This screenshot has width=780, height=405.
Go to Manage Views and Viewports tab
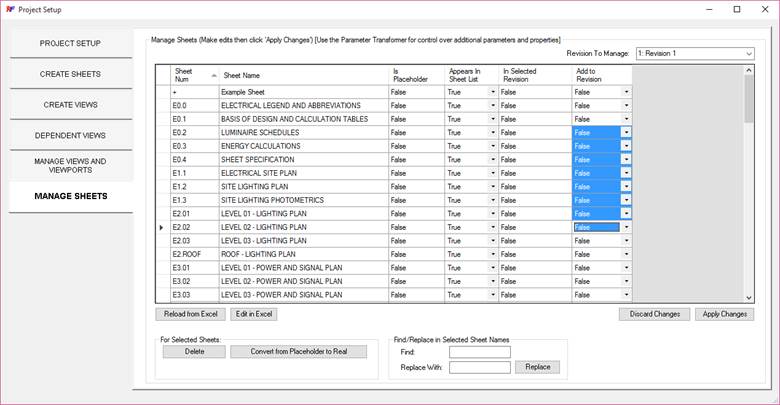70,166
